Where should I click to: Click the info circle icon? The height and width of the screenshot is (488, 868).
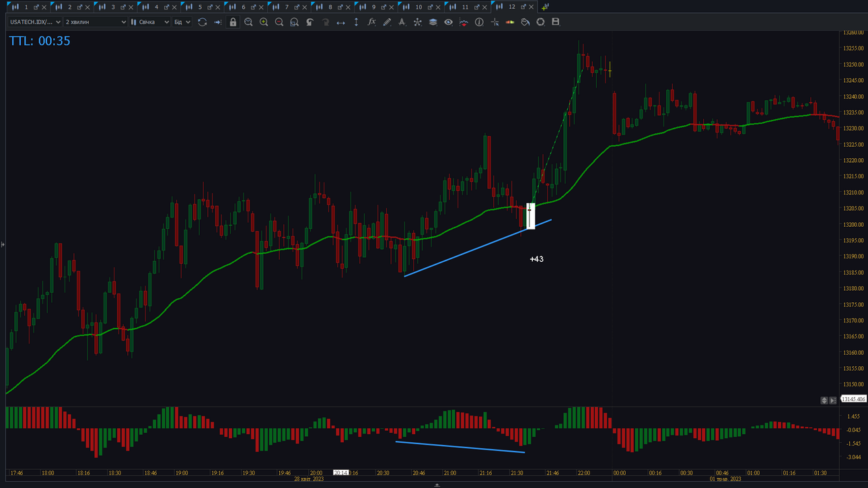[479, 22]
